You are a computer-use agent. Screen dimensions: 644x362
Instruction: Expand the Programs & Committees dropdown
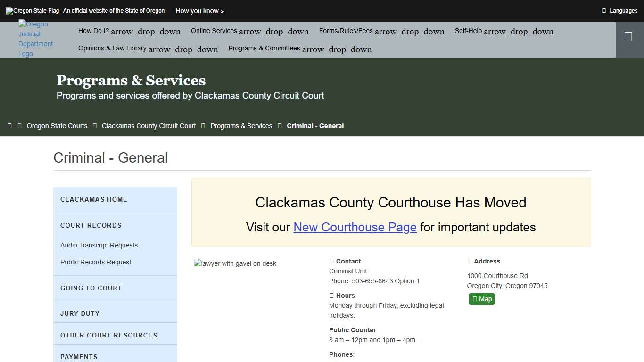click(300, 48)
